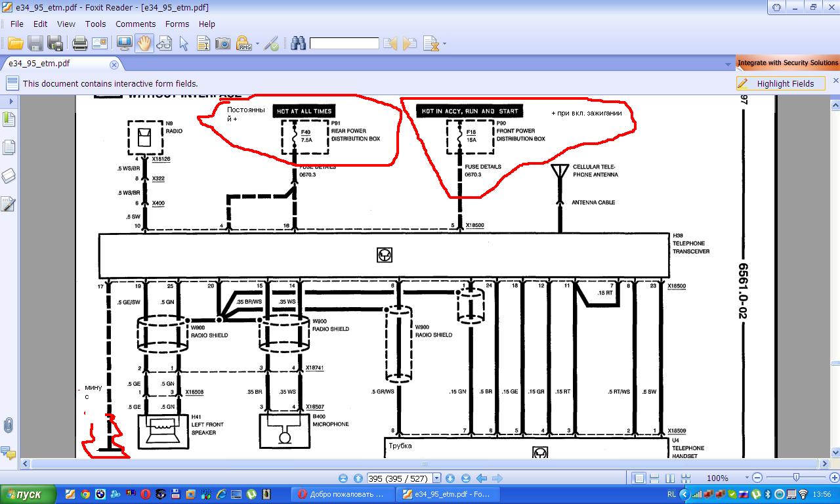Screen dimensions: 840x504
Task: Select the arrow Select Annotation tool
Action: click(x=184, y=44)
